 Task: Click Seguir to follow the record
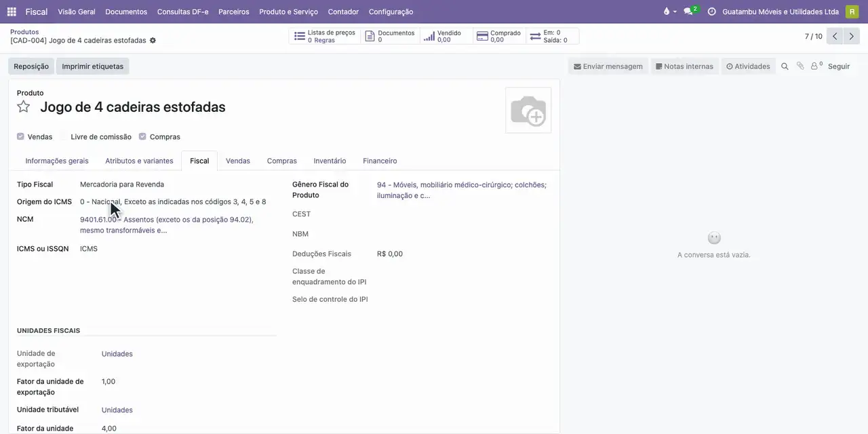point(839,66)
